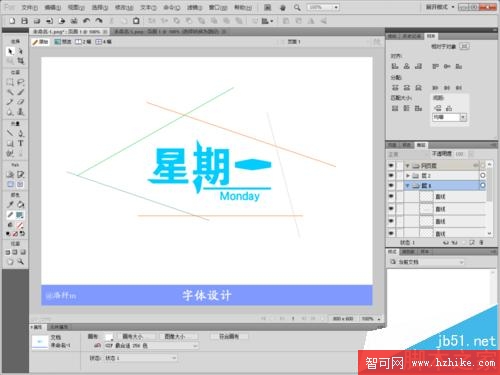
Task: Select the Eyedropper tool in the colors section
Action: click(x=10, y=205)
